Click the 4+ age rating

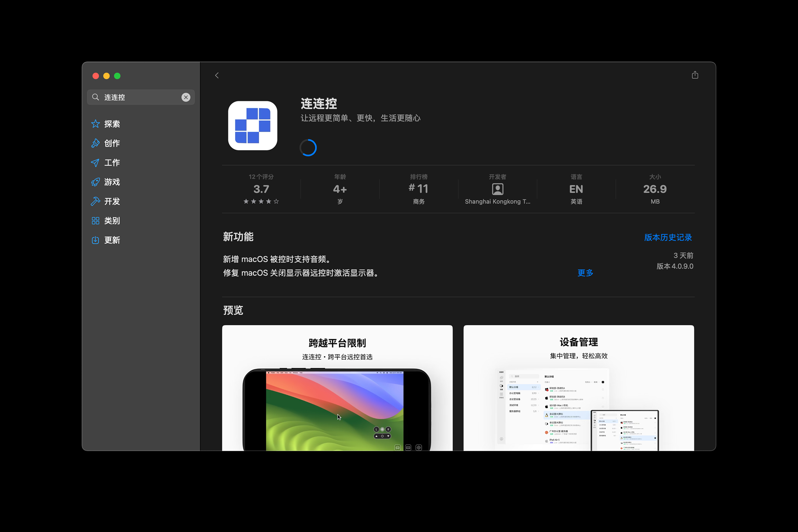tap(340, 189)
